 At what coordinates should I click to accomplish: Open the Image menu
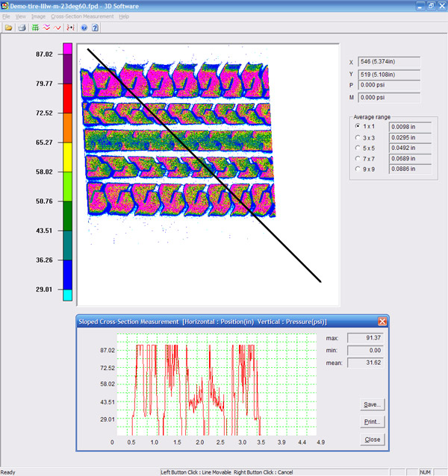(x=38, y=16)
